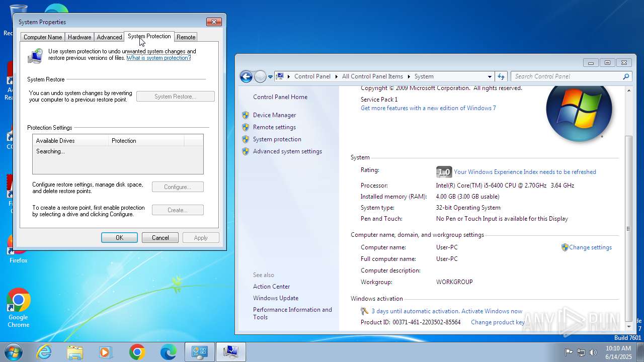Switch to the Remote tab

(186, 37)
